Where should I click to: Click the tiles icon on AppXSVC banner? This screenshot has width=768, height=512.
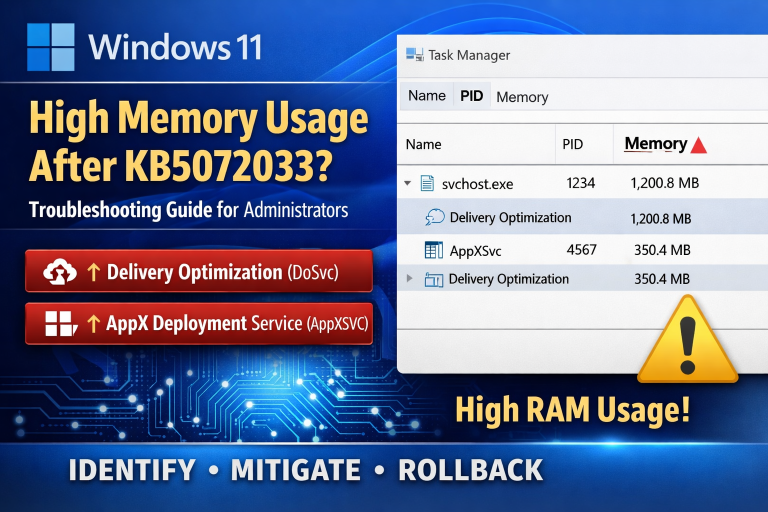pyautogui.click(x=61, y=323)
